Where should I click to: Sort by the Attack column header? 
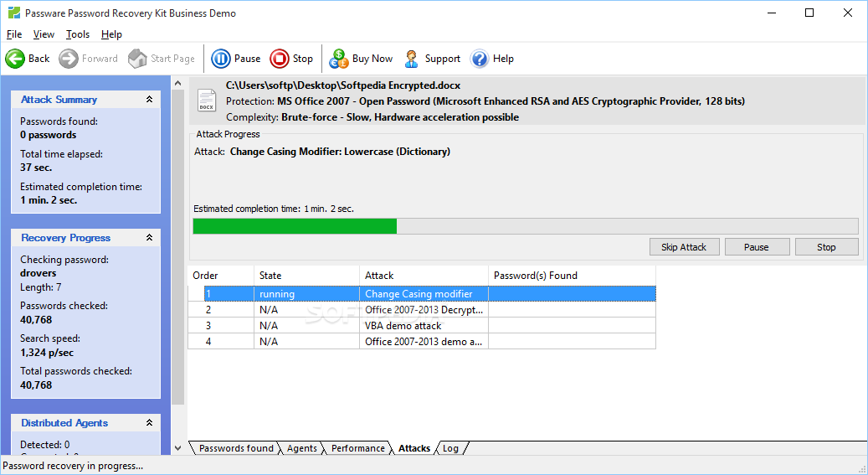point(424,276)
